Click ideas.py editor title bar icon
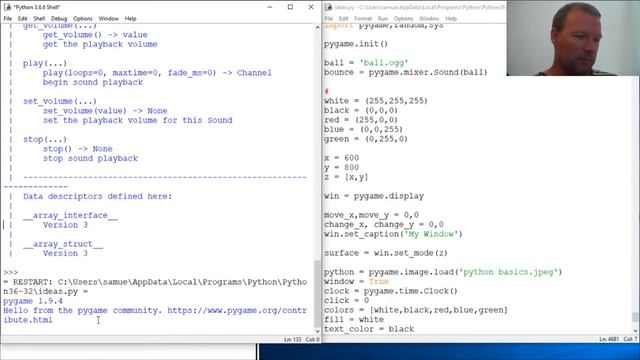Viewport: 640px width, 360px height. 329,7
